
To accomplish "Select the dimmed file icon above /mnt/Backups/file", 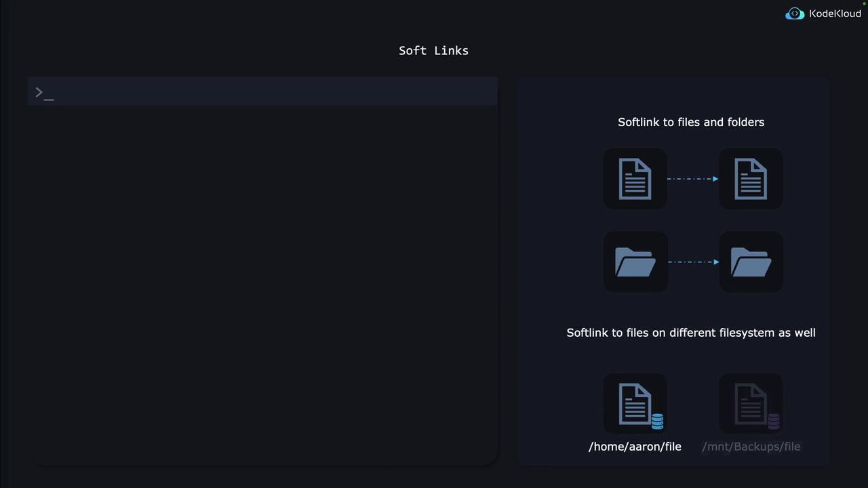I will 751,404.
